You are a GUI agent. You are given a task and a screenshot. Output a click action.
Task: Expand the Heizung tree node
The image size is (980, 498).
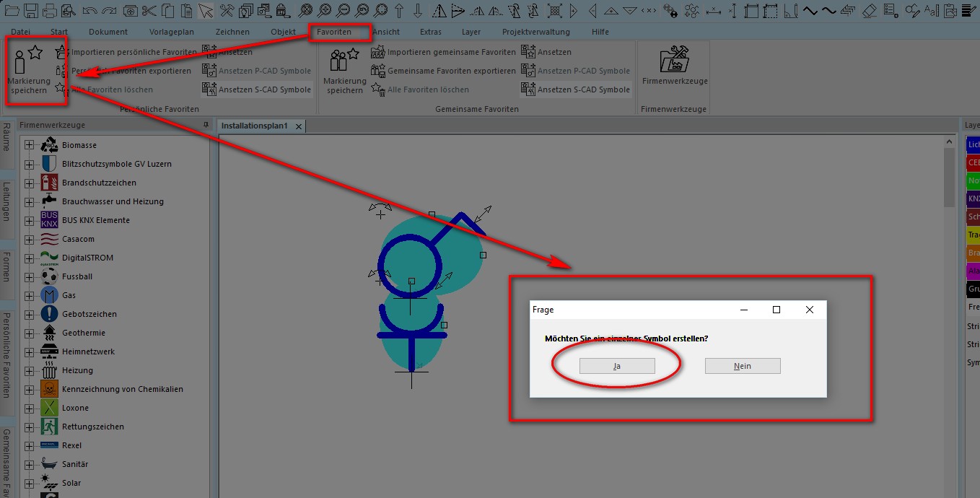[x=30, y=370]
